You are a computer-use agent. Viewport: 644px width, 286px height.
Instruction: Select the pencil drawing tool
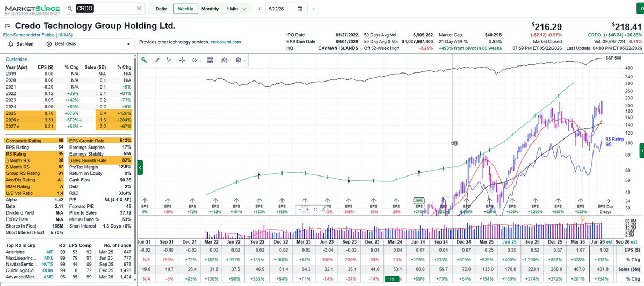156,60
